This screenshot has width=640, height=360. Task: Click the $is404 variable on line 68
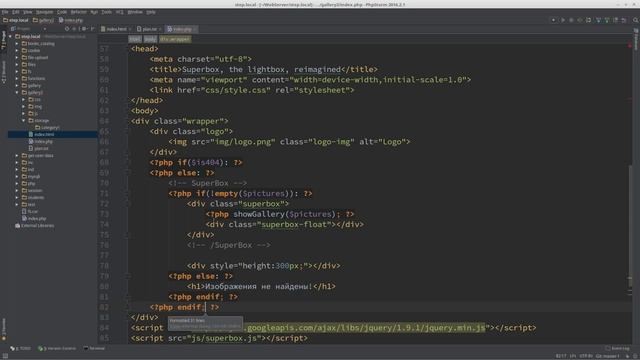206,162
